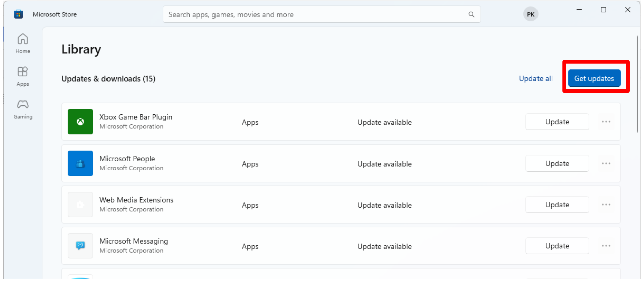Select the Microsoft Messaging title

[x=134, y=241]
